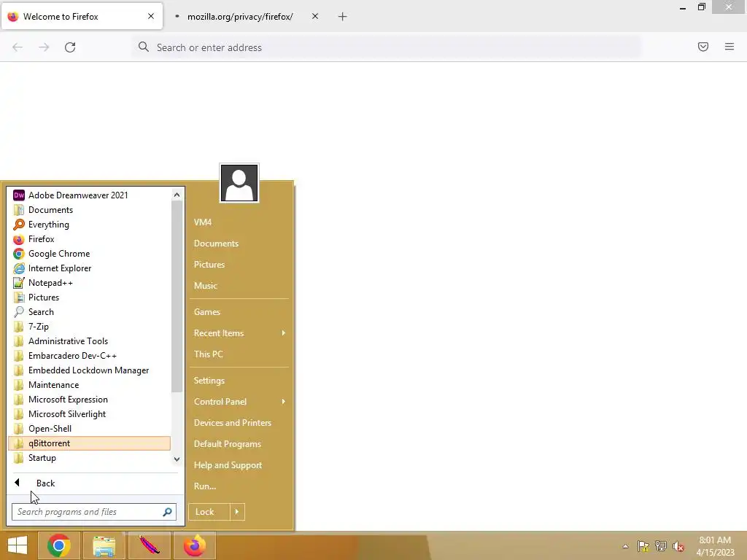Click the programs list scroll down arrow
This screenshot has width=747, height=560.
coord(177,459)
